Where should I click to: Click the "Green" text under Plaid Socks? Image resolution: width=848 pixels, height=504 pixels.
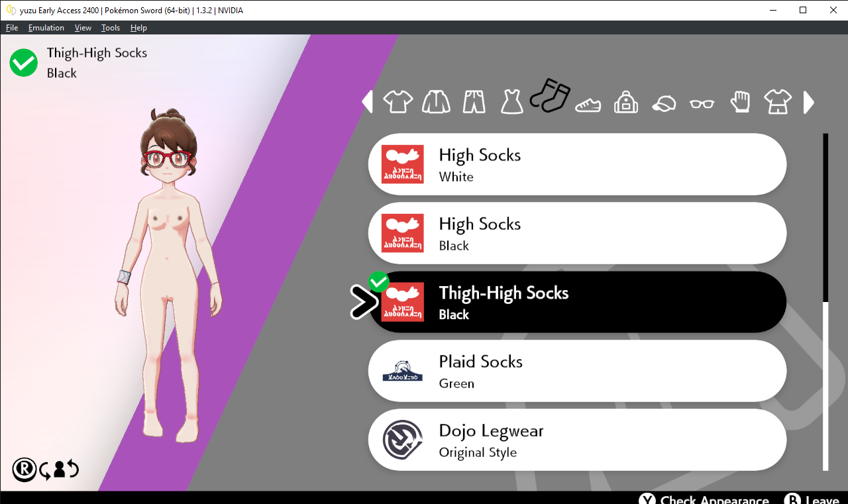click(456, 383)
